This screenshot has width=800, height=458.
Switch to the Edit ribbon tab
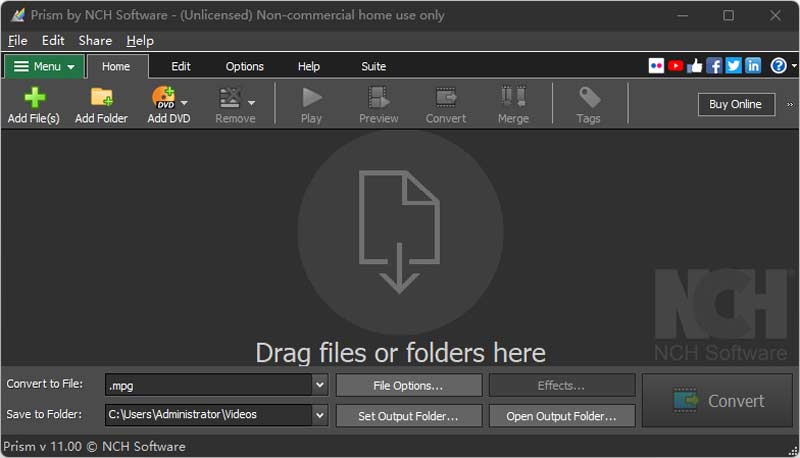[x=181, y=66]
